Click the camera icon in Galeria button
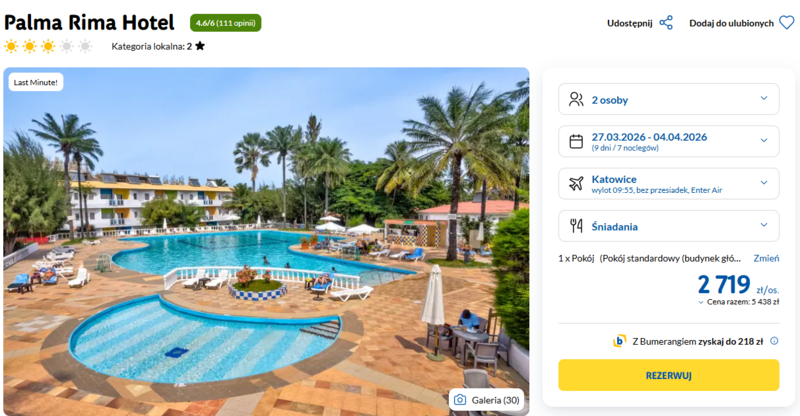 pyautogui.click(x=460, y=400)
